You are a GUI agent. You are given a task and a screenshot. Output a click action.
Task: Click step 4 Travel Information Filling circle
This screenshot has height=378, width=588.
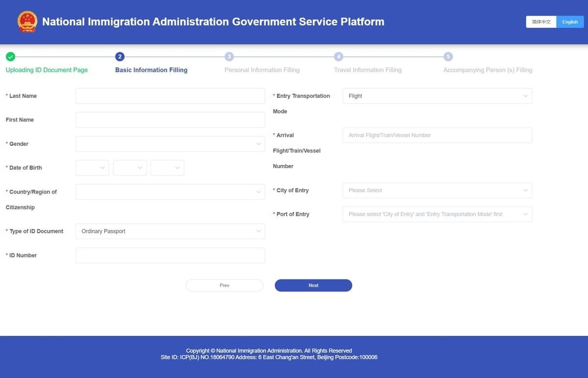[x=338, y=56]
